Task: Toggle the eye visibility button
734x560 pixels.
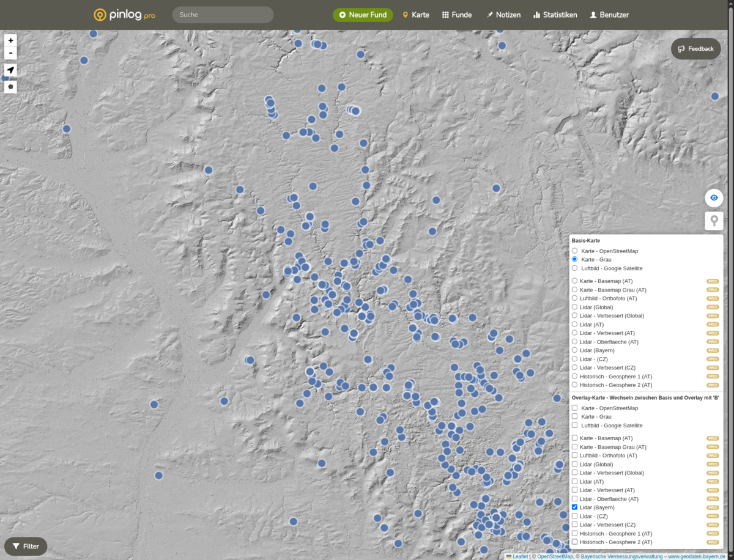Action: [714, 198]
